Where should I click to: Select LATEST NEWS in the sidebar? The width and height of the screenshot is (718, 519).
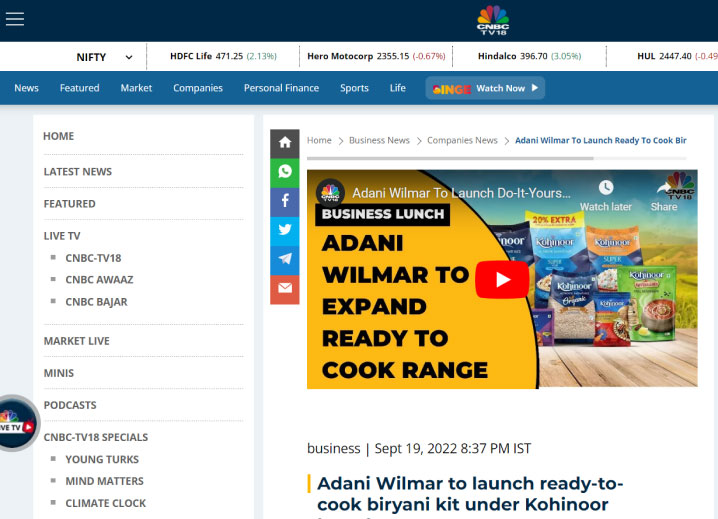click(78, 172)
